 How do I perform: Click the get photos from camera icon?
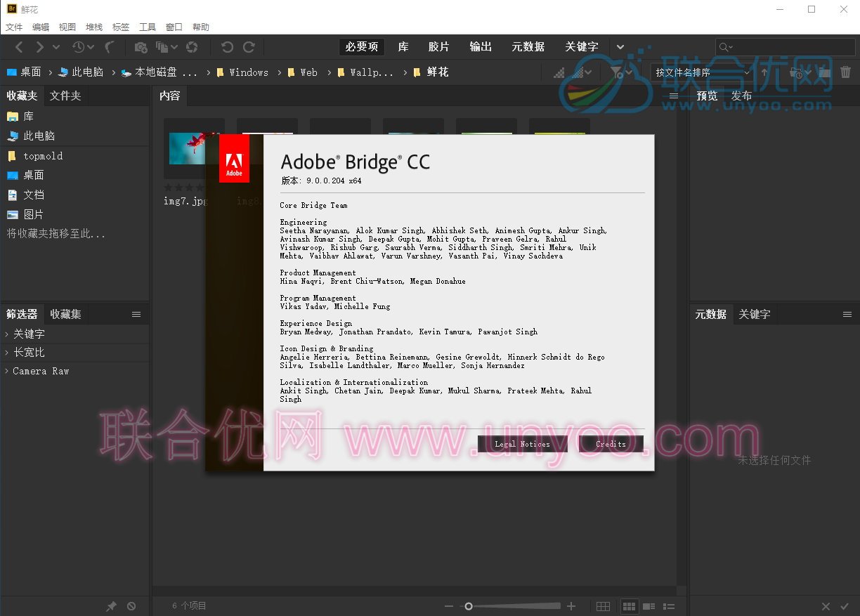pyautogui.click(x=141, y=47)
